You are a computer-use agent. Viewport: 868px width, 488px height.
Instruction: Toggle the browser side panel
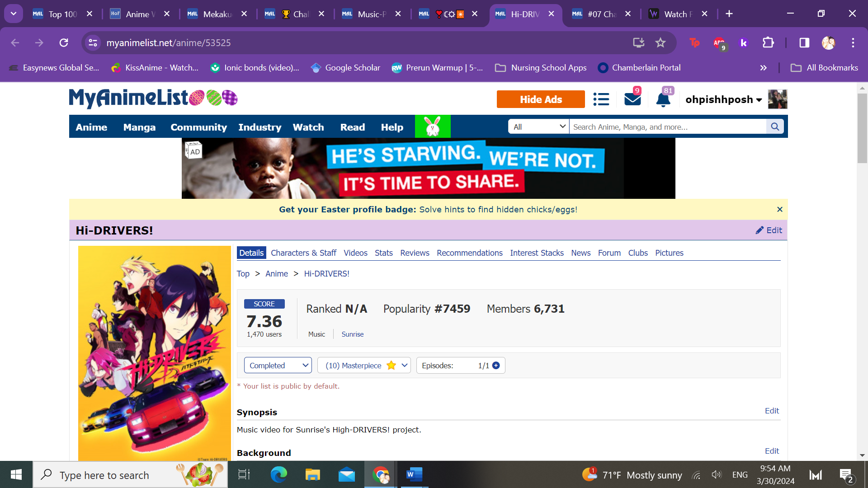[x=804, y=42]
